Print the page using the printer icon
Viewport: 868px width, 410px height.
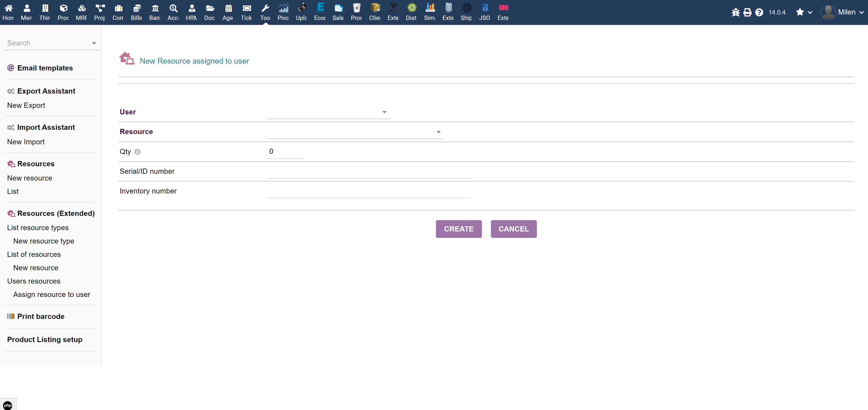click(x=747, y=12)
